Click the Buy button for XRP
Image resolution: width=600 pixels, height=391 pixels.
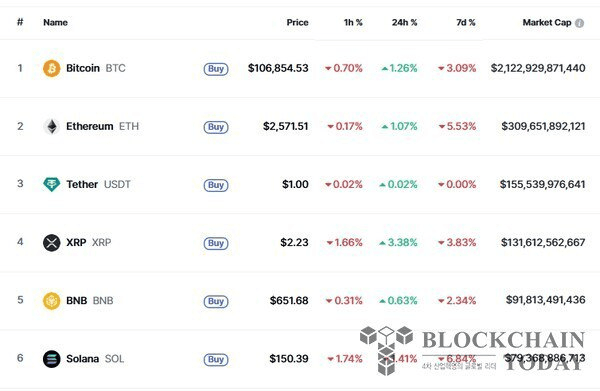point(216,243)
